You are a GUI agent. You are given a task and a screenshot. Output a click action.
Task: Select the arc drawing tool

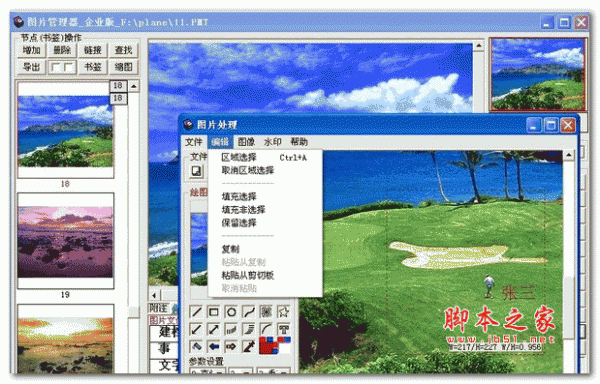[266, 329]
